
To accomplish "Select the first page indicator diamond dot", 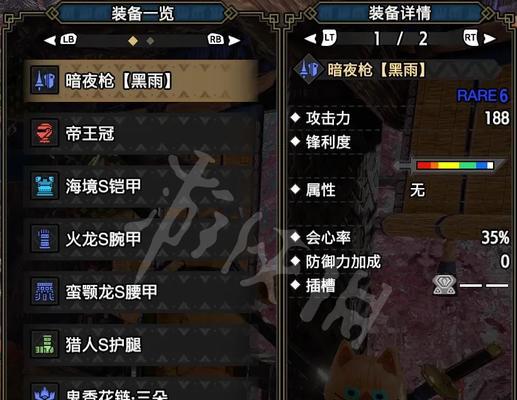I will pyautogui.click(x=133, y=41).
